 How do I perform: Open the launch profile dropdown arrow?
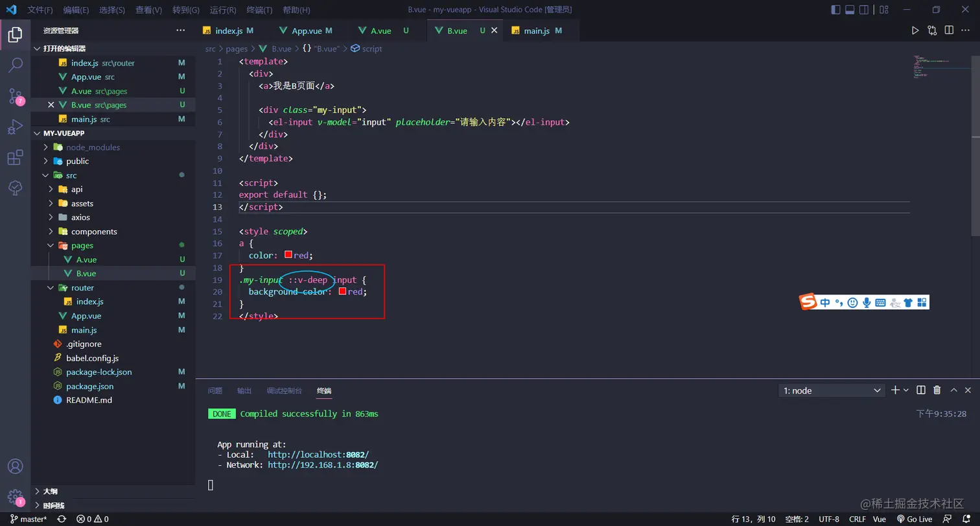click(906, 390)
